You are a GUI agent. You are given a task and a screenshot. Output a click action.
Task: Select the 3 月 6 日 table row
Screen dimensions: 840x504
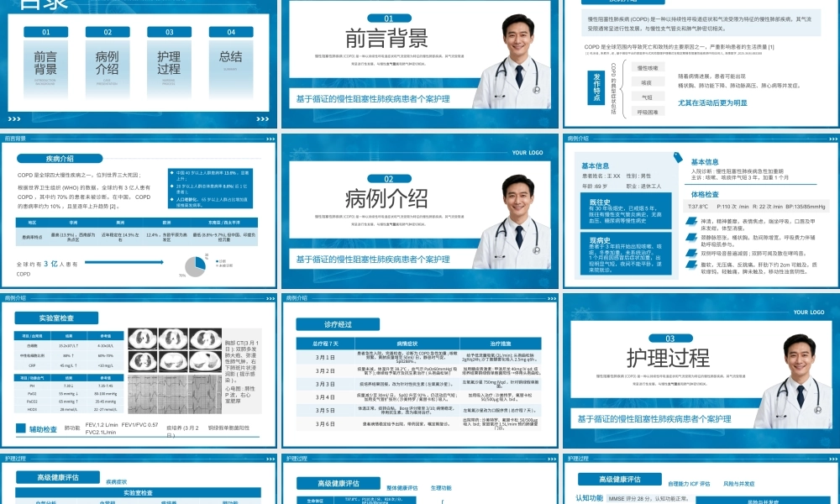[x=419, y=423]
